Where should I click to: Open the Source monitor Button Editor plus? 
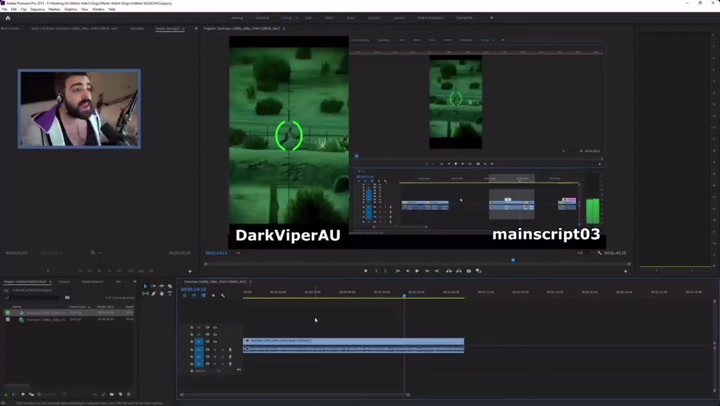(x=190, y=271)
